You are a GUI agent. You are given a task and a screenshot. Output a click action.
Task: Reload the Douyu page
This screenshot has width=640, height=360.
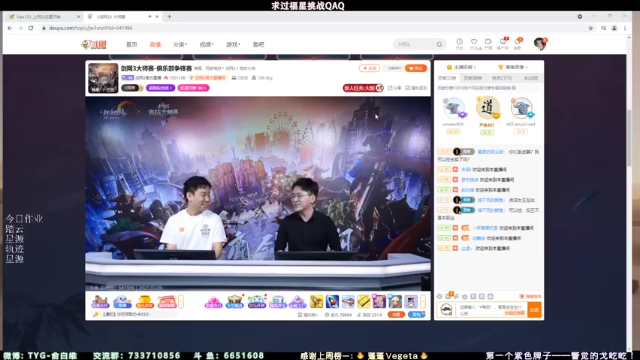(31, 28)
